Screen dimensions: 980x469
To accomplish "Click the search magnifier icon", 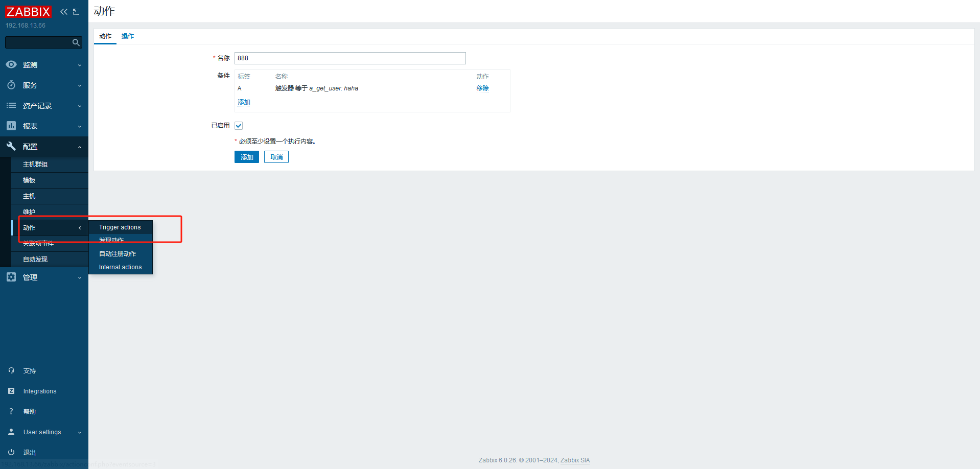I will pos(76,42).
